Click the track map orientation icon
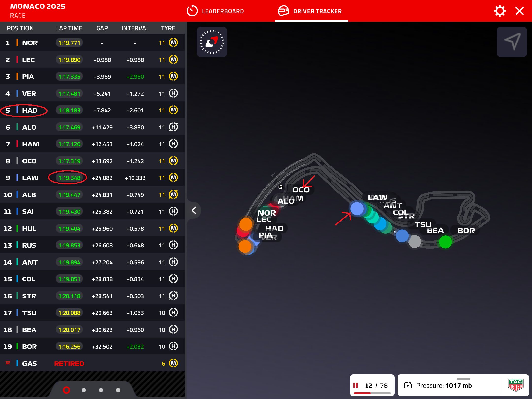Screen dimensions: 532x399 [x=212, y=42]
